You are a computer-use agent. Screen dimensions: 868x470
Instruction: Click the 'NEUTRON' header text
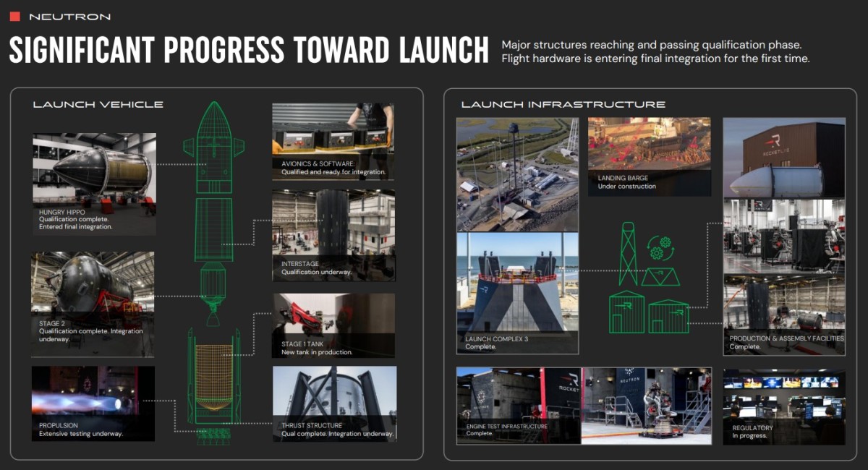click(x=69, y=16)
